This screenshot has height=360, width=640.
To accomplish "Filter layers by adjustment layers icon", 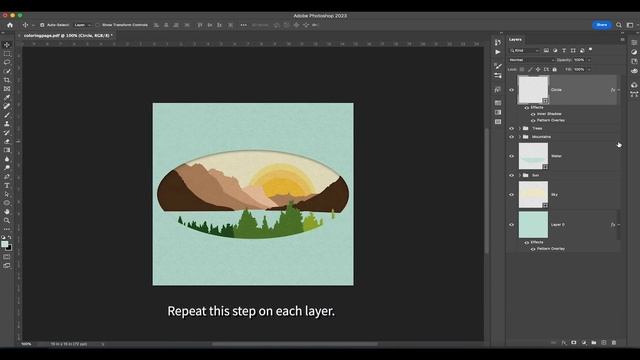I will [x=555, y=50].
